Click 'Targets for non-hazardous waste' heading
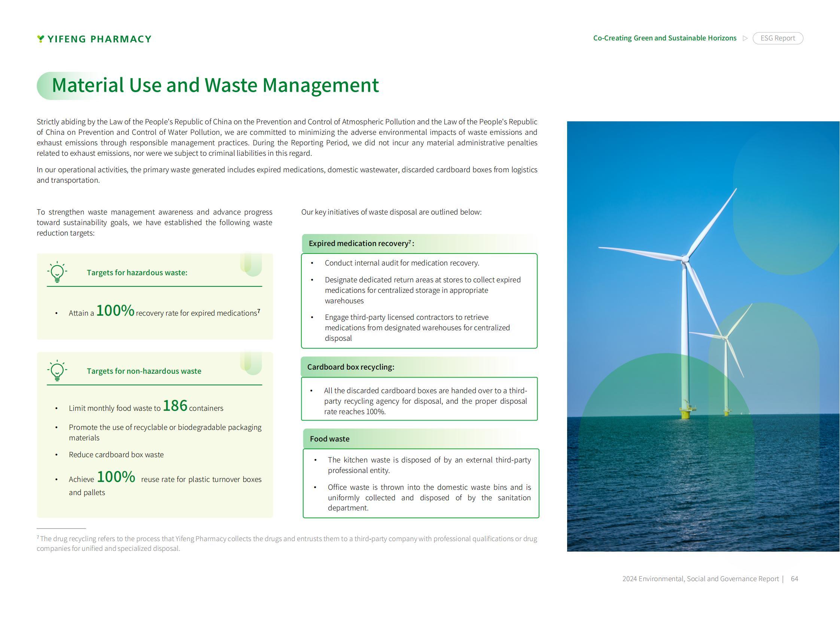This screenshot has height=619, width=840. [x=144, y=371]
